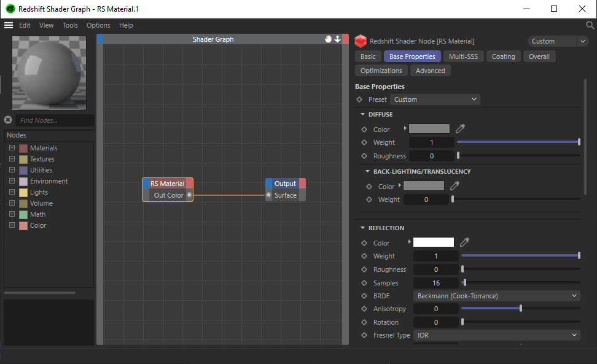Click the Reflection Samples slider
597x364 pixels.
520,282
